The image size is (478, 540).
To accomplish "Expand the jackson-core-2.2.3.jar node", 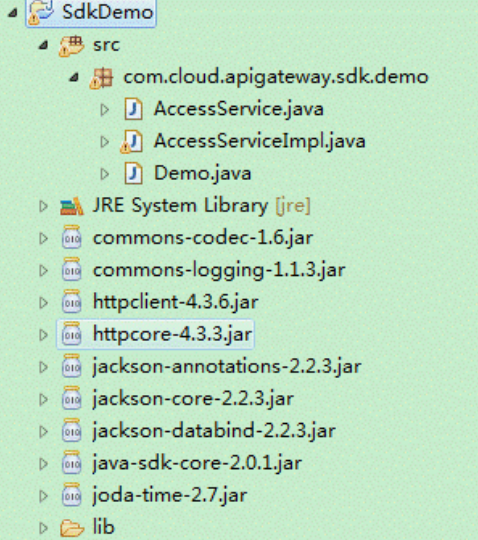I will [x=43, y=399].
